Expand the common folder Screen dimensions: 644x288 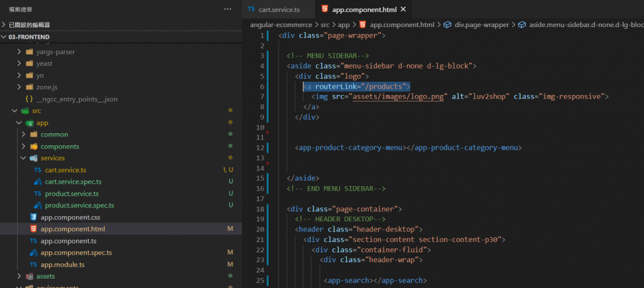(x=23, y=135)
